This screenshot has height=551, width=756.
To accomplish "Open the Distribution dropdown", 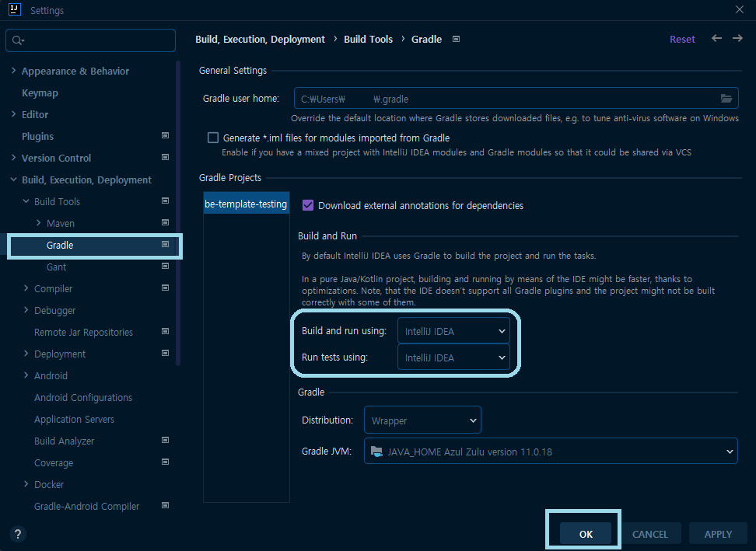I will pos(422,420).
